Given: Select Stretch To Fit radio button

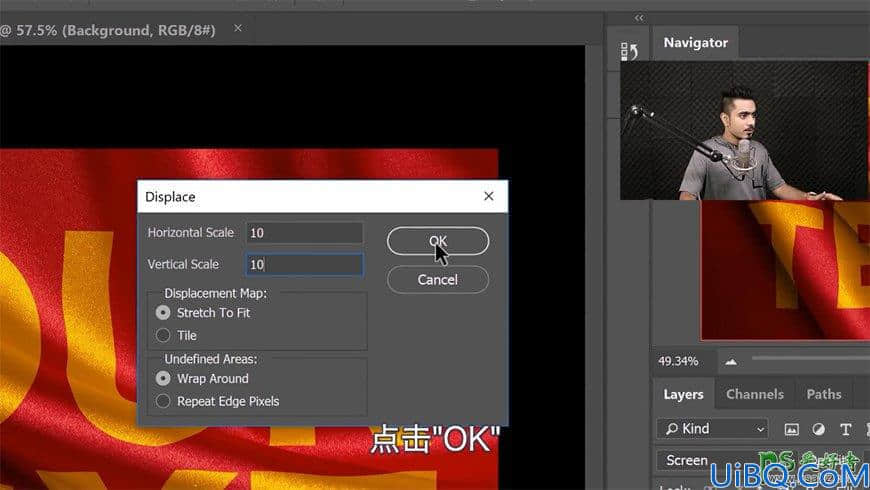Looking at the screenshot, I should pos(163,312).
